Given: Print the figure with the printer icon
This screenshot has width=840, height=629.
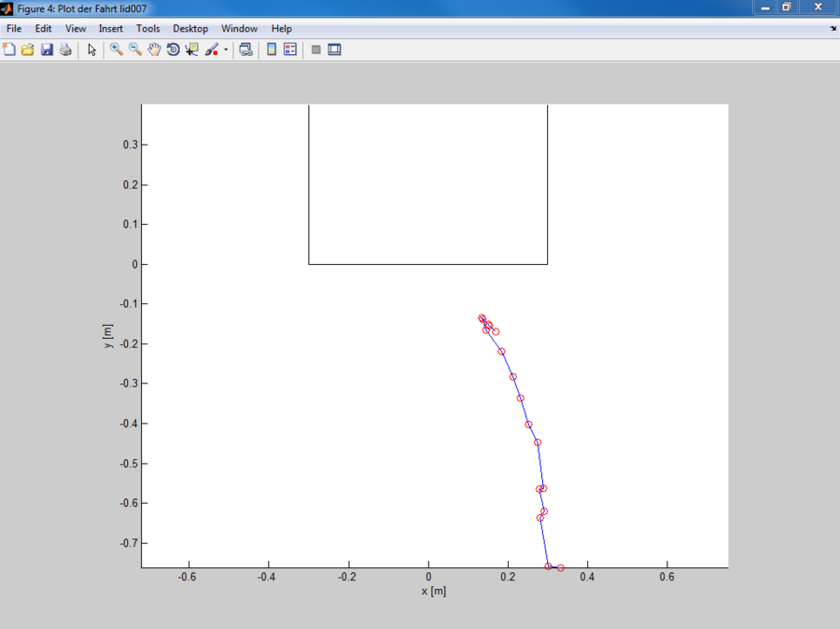Looking at the screenshot, I should coord(65,49).
